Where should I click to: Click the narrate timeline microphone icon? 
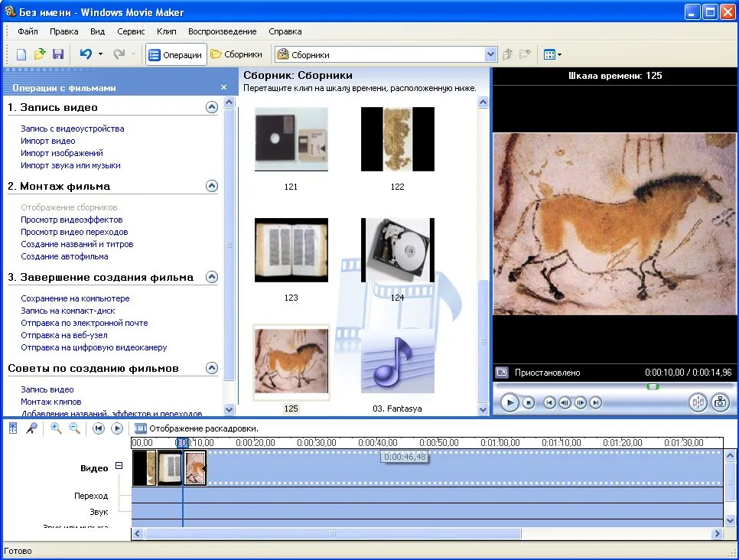pos(31,428)
